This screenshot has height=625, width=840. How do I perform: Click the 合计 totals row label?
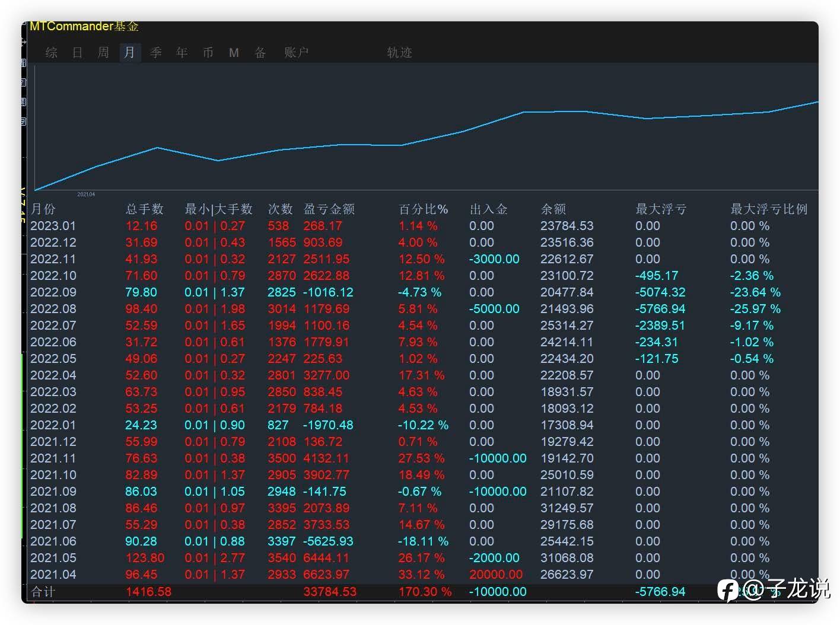click(x=43, y=592)
